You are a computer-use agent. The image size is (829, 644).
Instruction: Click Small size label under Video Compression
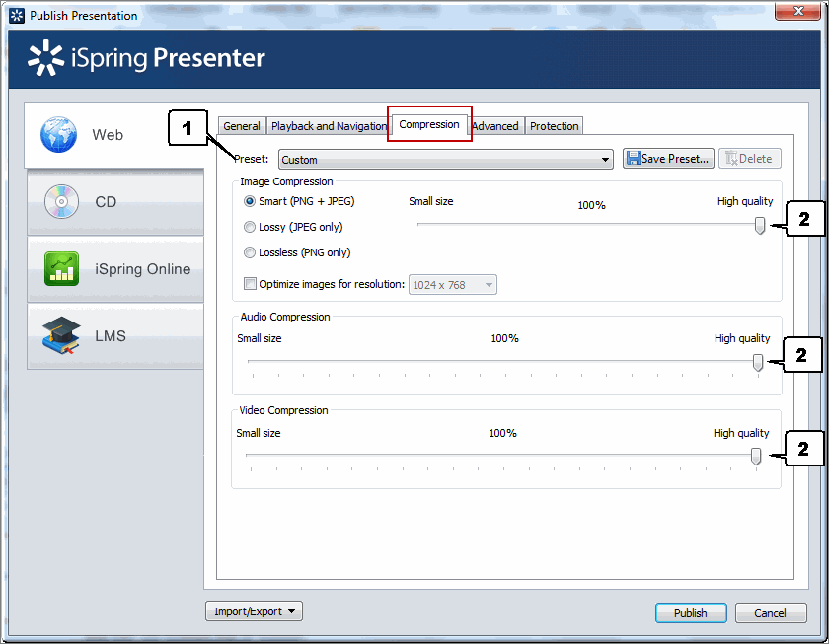click(258, 433)
